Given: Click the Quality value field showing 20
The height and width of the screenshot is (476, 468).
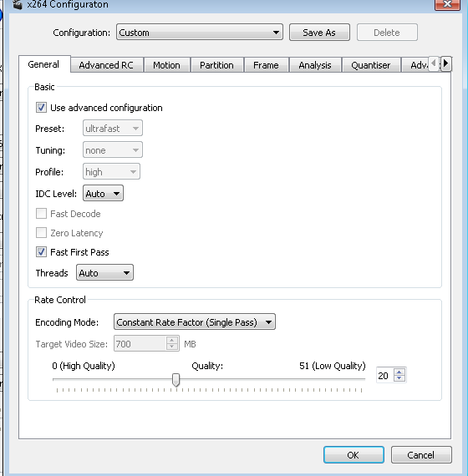Looking at the screenshot, I should click(x=384, y=375).
